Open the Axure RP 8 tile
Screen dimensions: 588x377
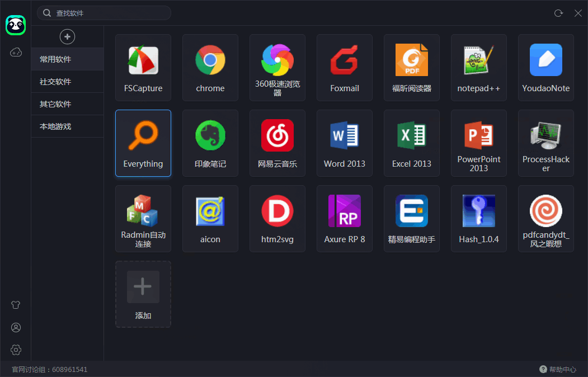[344, 219]
